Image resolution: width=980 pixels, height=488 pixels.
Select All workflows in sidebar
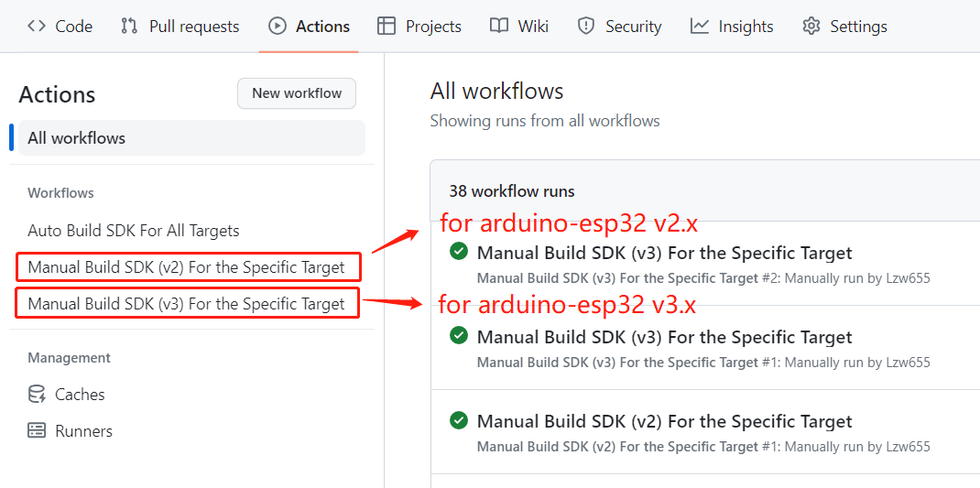pyautogui.click(x=191, y=138)
